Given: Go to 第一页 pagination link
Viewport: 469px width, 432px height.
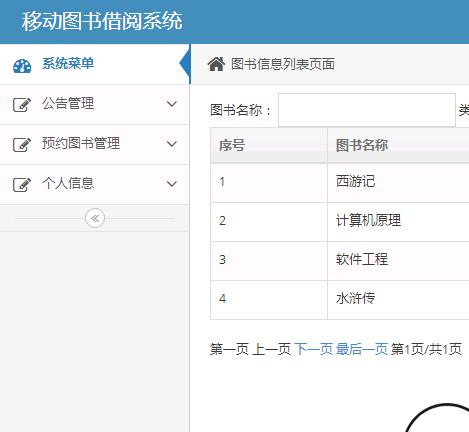Looking at the screenshot, I should click(229, 349).
